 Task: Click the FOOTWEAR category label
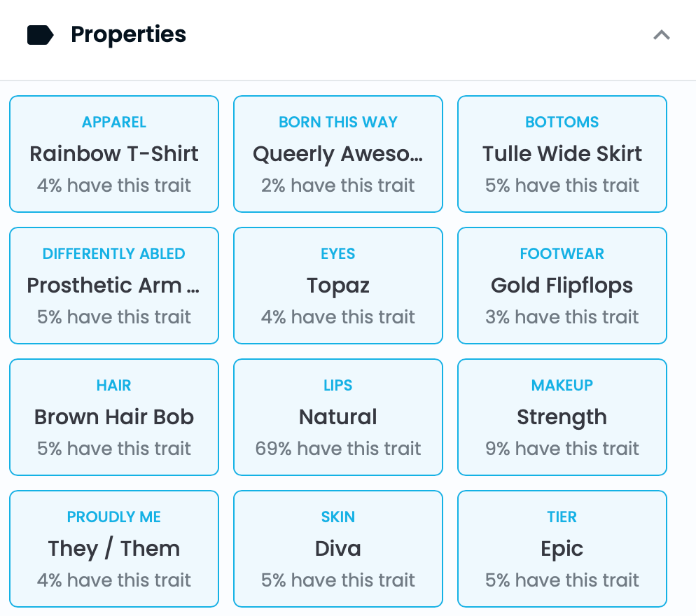pos(562,254)
